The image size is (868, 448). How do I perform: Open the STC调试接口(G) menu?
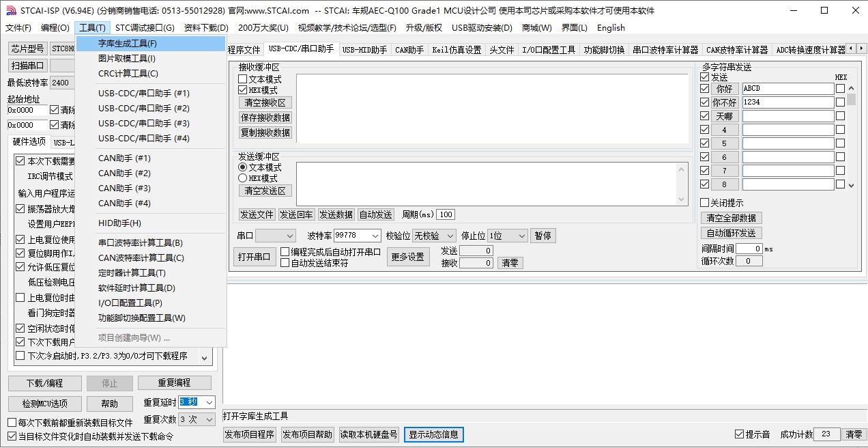(145, 28)
